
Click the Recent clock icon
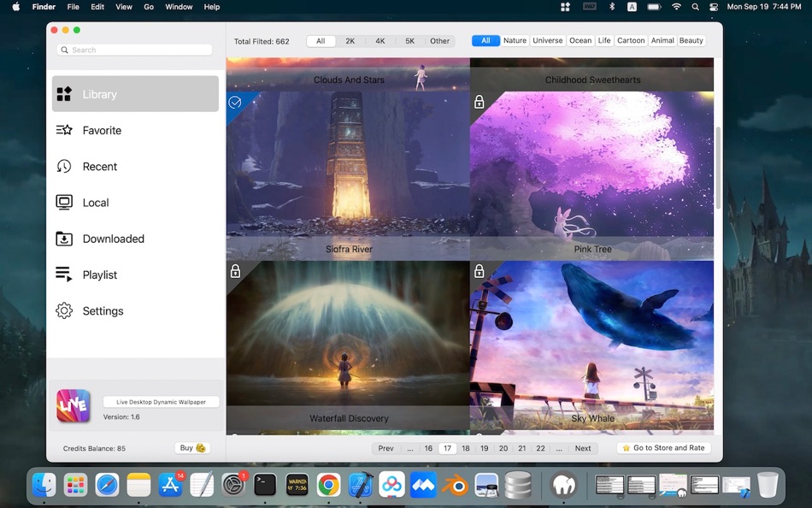pos(64,167)
